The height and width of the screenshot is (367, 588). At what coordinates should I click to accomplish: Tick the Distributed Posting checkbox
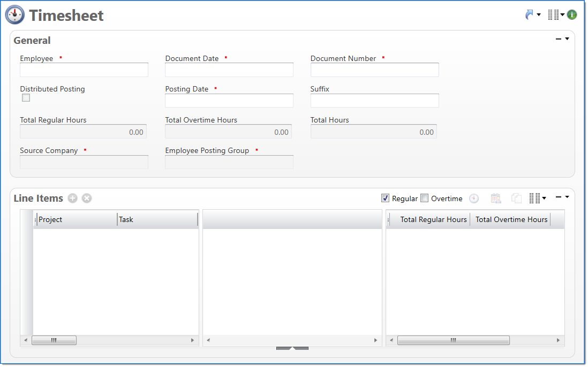(x=26, y=98)
